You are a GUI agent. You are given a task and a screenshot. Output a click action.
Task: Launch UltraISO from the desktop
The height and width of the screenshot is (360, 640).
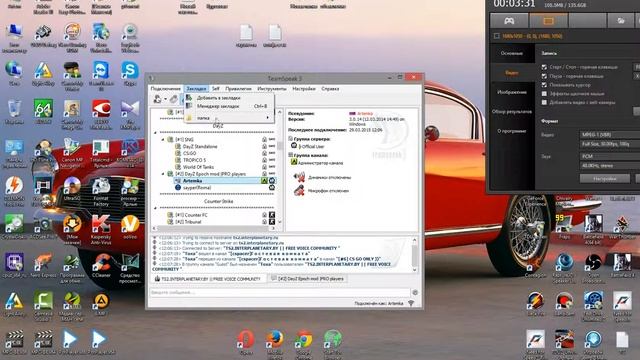pyautogui.click(x=72, y=189)
